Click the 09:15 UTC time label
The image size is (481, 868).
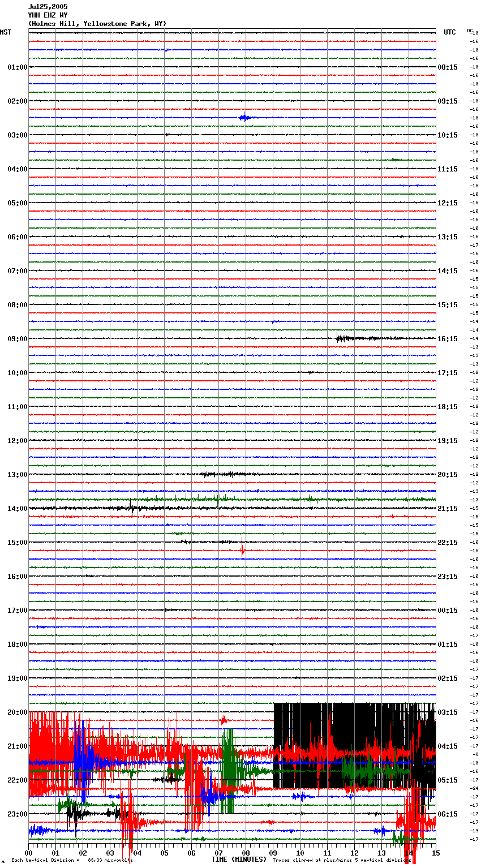(x=448, y=101)
